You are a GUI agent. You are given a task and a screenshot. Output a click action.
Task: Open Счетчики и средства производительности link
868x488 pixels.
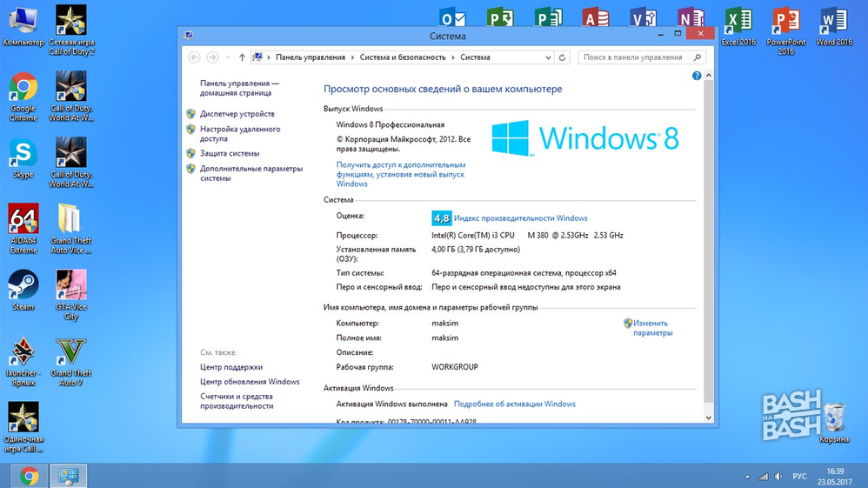click(x=237, y=401)
